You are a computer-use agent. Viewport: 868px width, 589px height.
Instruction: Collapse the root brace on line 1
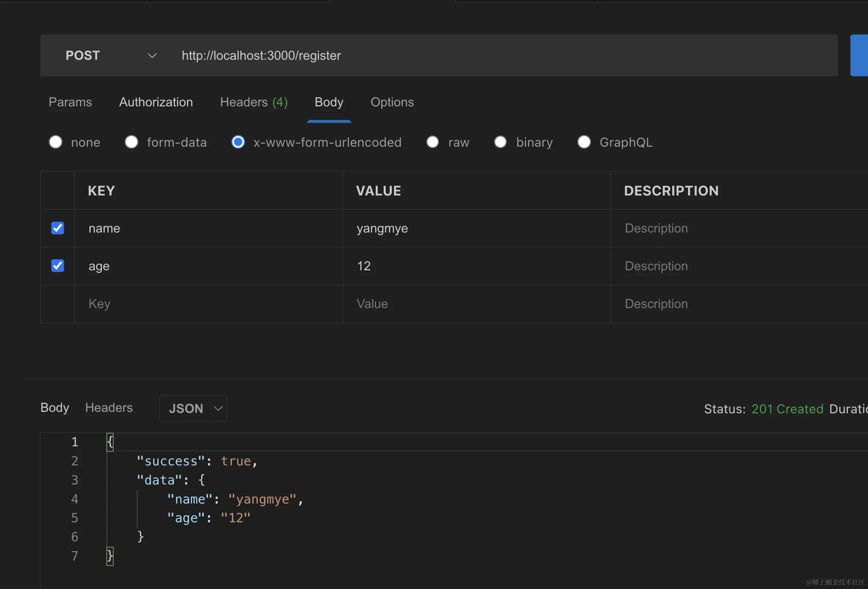pos(110,442)
